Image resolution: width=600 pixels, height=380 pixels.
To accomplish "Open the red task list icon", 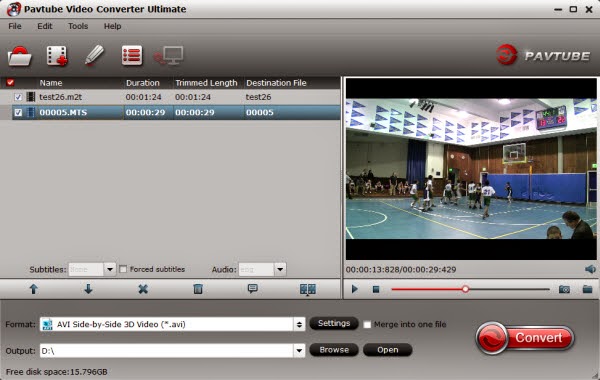I will pyautogui.click(x=132, y=56).
